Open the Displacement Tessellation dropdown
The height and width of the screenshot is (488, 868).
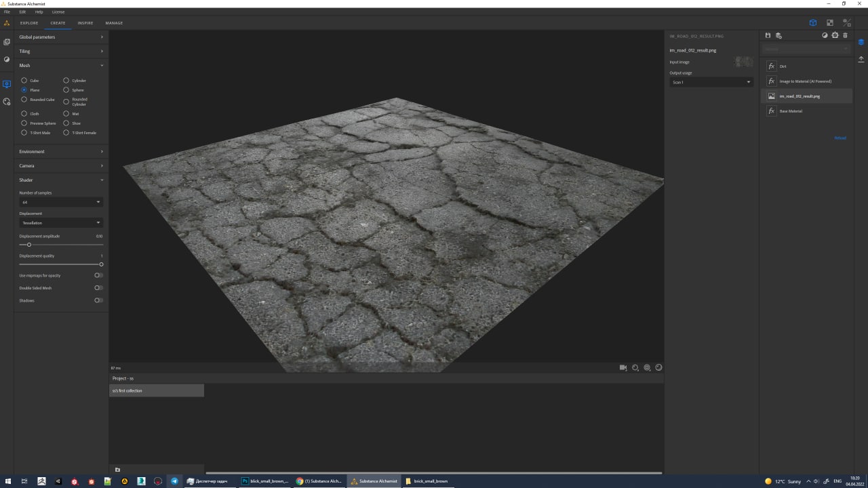point(61,222)
